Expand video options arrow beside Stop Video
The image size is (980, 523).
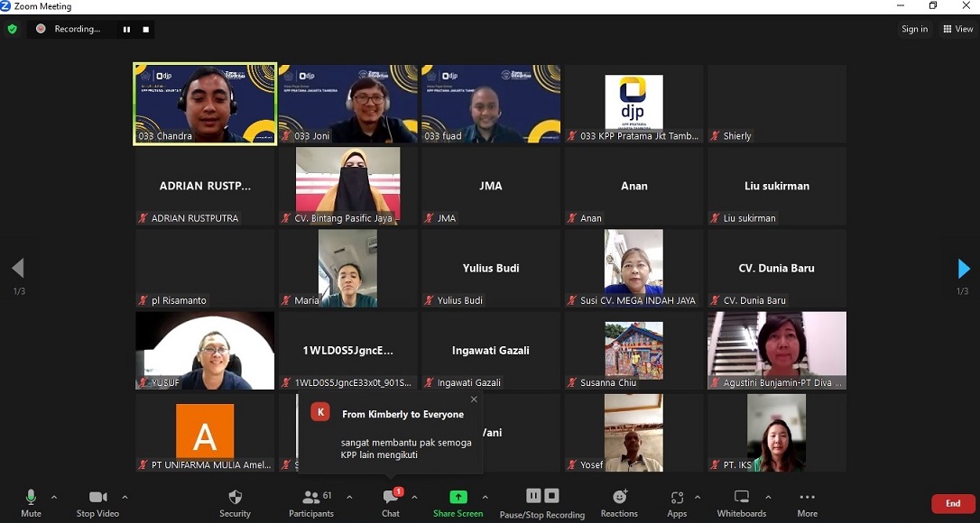click(x=125, y=497)
